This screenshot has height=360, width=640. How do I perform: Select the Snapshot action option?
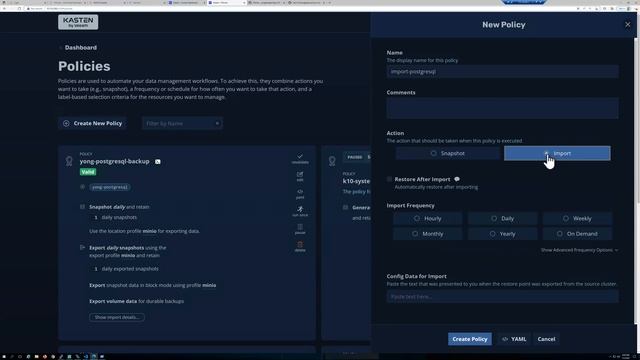(448, 153)
